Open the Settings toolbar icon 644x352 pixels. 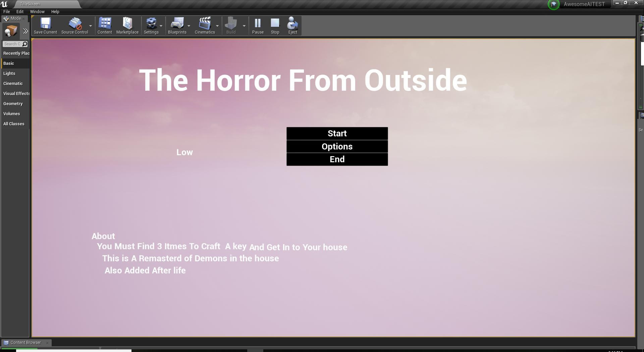click(151, 26)
